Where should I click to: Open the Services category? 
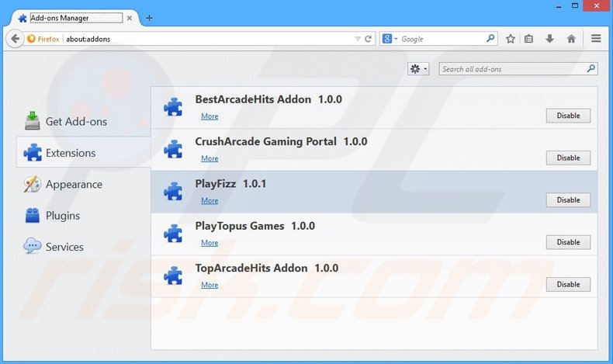point(83,247)
